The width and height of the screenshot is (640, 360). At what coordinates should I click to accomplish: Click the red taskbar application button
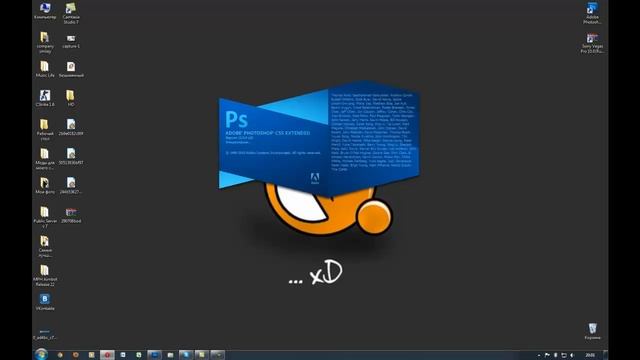107,355
